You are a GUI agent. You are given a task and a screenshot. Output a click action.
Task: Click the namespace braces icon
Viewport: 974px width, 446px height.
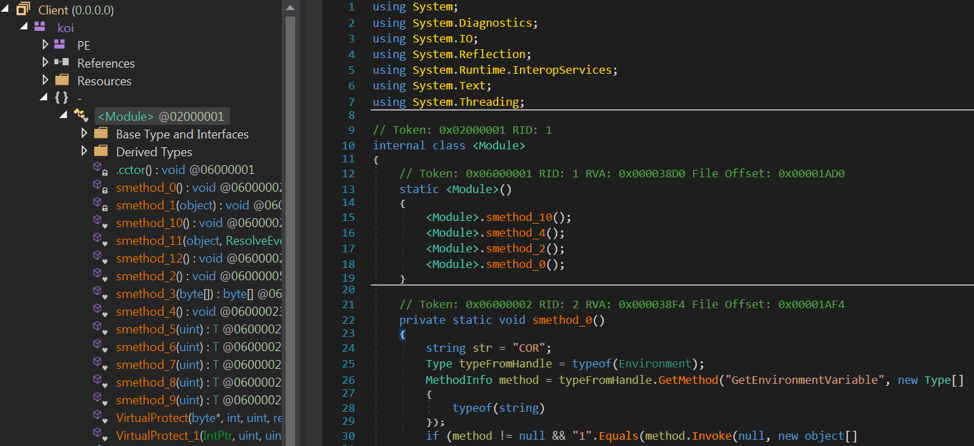click(x=61, y=98)
